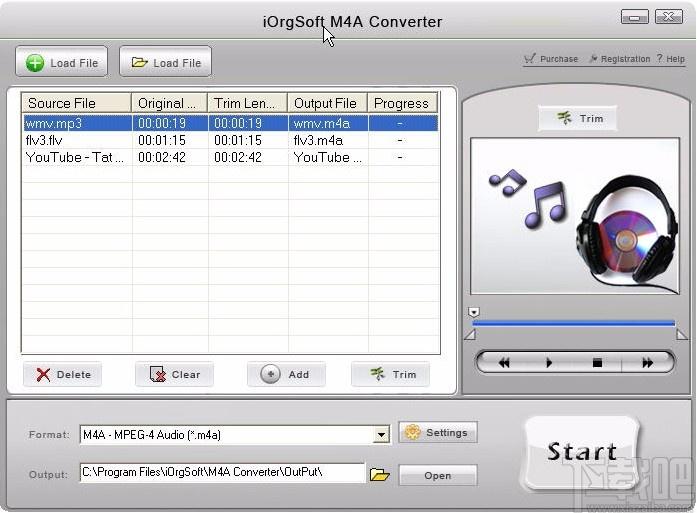Screen dimensions: 697x513
Task: Close the iOrgSoft M4A Converter window
Action: point(669,17)
